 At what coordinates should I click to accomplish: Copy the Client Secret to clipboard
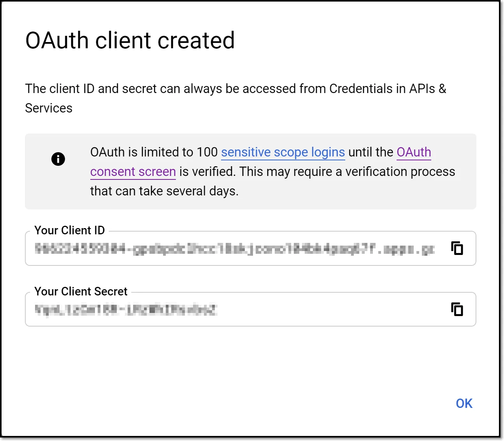[457, 309]
